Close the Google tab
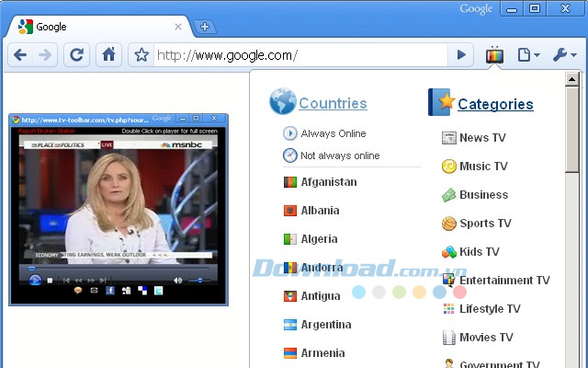The width and height of the screenshot is (588, 368). [178, 27]
